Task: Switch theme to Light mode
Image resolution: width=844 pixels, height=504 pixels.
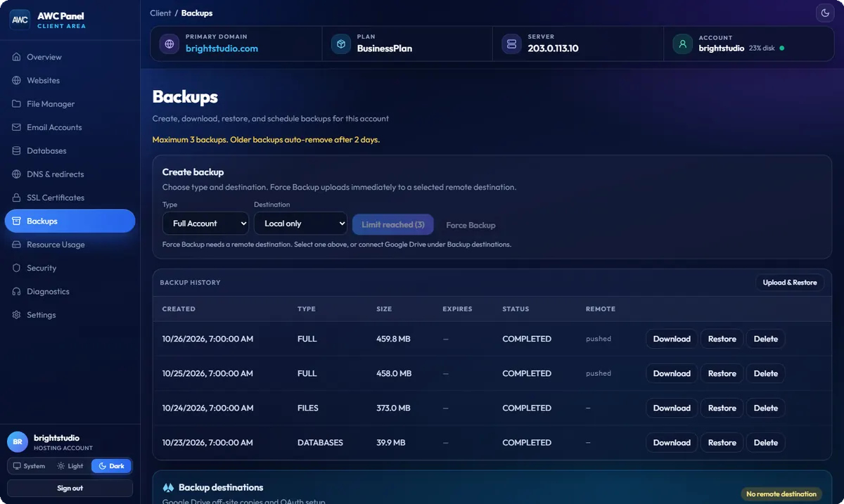Action: 70,466
